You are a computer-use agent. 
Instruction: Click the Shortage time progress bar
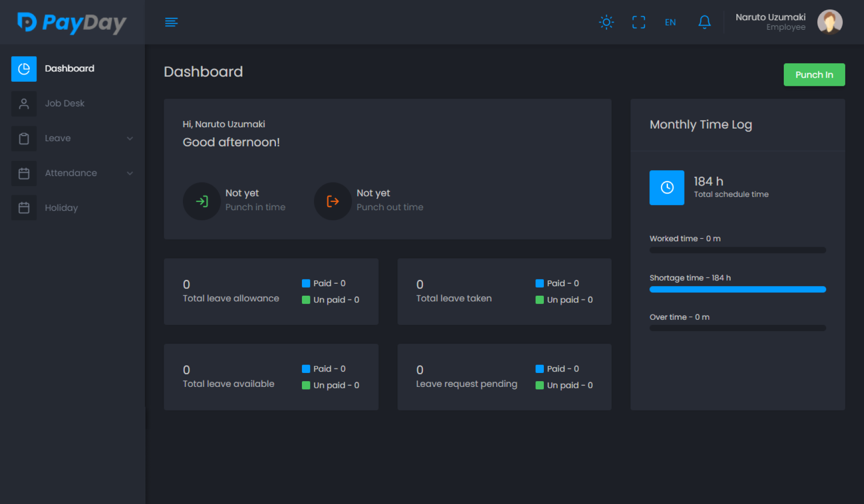[737, 289]
